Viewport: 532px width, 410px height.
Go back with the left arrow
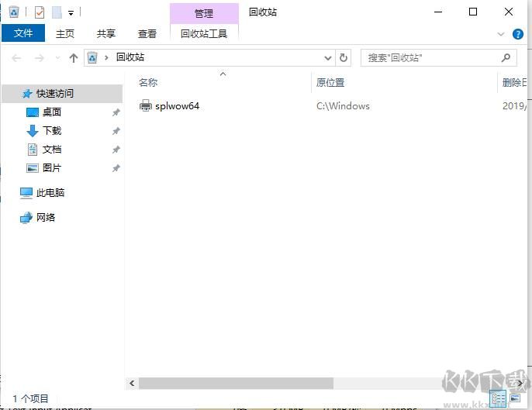coord(16,58)
